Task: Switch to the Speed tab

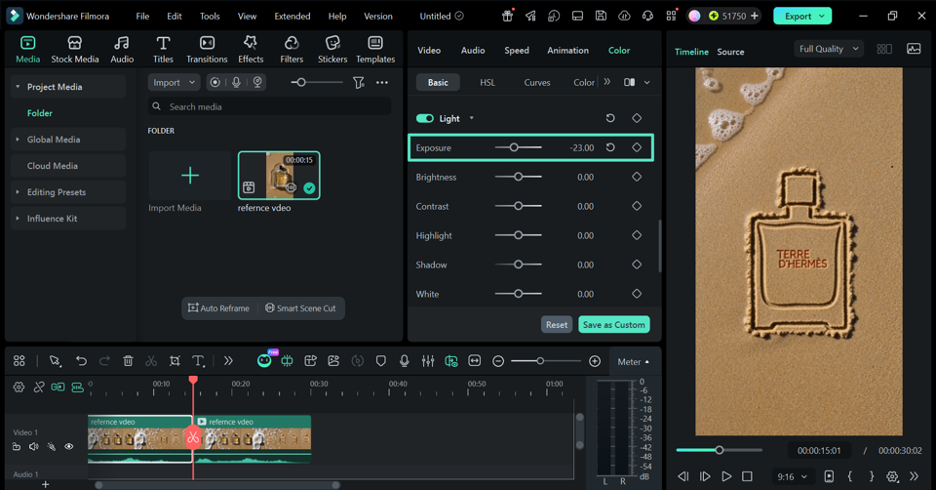Action: coord(516,51)
